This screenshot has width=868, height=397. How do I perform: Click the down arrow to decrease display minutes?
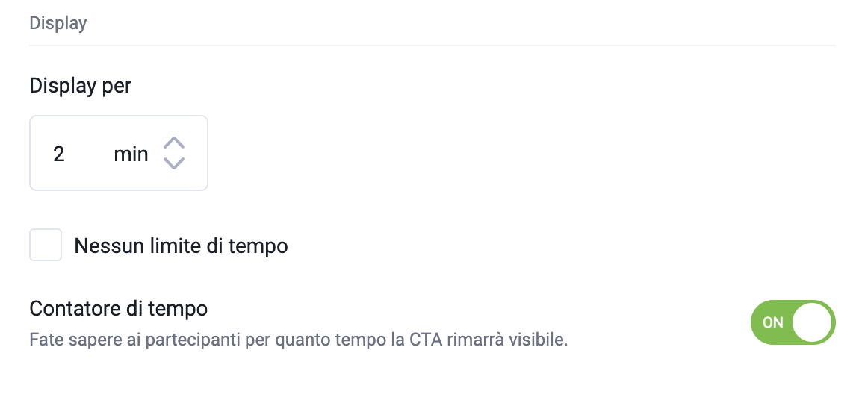tap(173, 163)
